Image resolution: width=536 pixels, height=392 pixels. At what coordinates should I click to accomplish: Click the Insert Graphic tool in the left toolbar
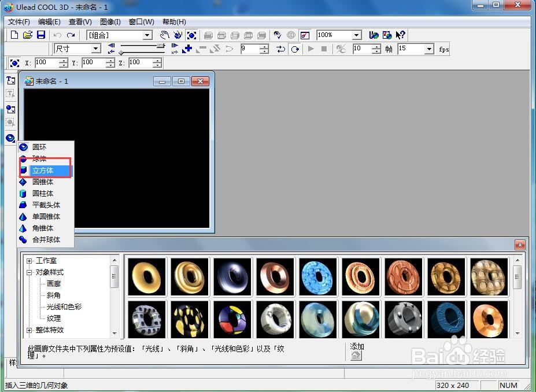[10, 109]
